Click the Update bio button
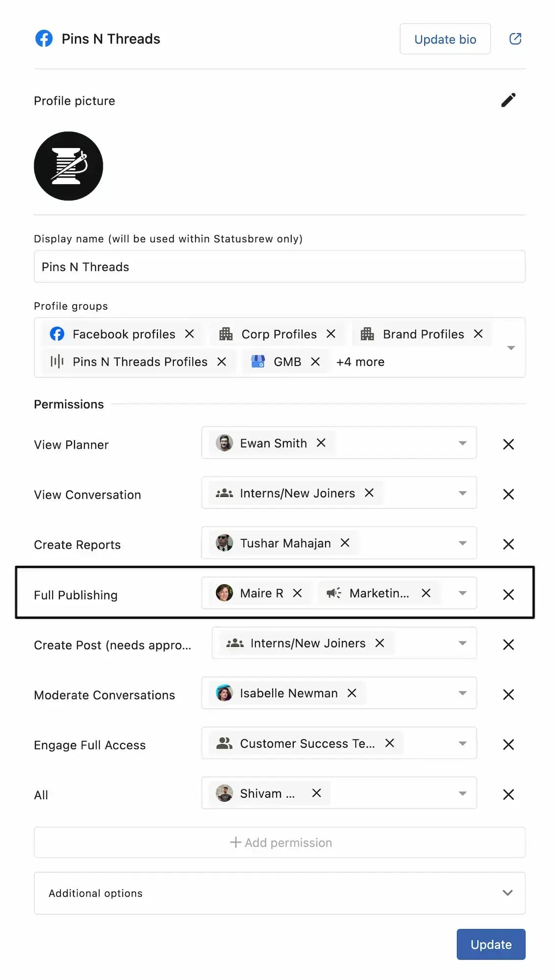Screen dimensions: 556x980 point(445,39)
